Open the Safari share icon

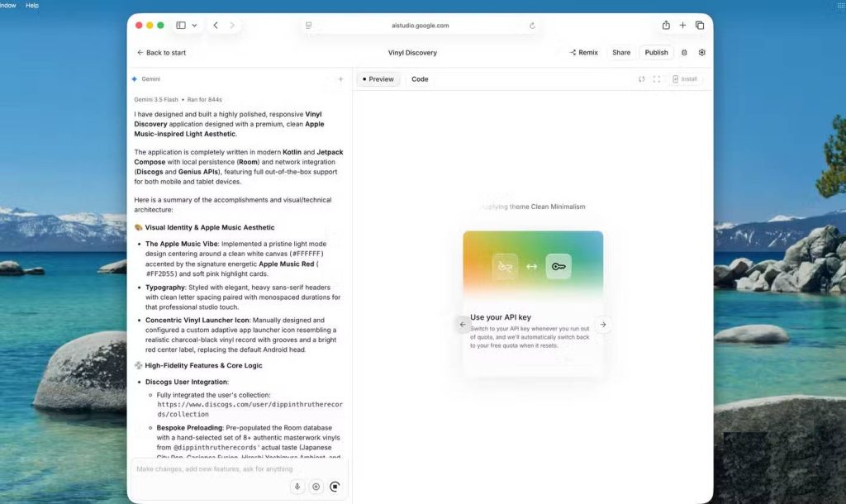[x=666, y=26]
